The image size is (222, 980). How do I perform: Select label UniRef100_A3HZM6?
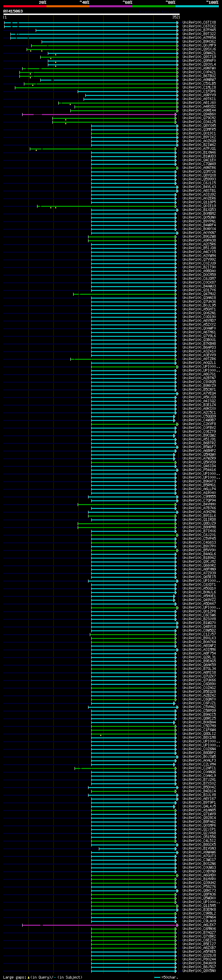click(199, 512)
